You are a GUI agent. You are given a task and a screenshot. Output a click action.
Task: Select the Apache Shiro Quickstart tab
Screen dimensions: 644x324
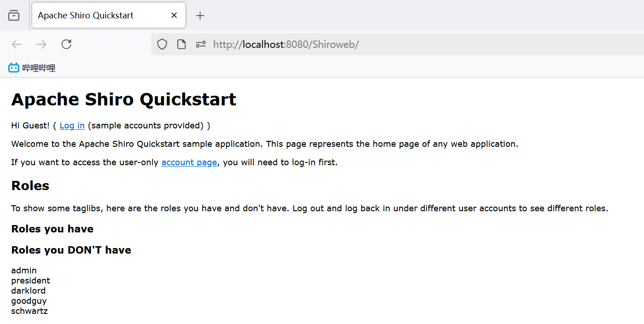[109, 16]
